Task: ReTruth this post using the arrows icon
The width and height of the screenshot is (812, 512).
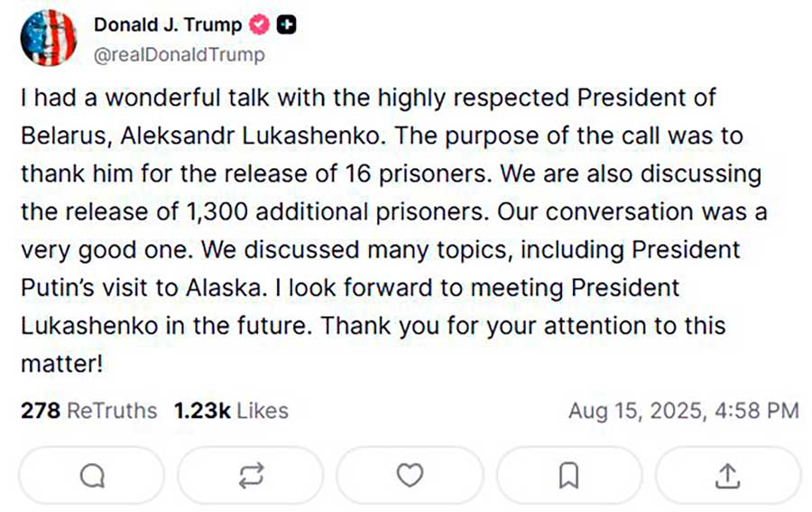Action: point(251,475)
